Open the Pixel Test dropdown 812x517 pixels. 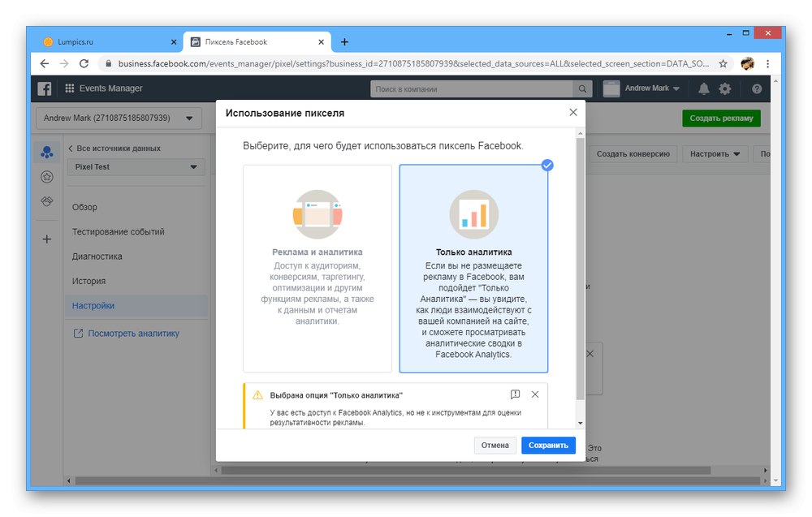(136, 166)
